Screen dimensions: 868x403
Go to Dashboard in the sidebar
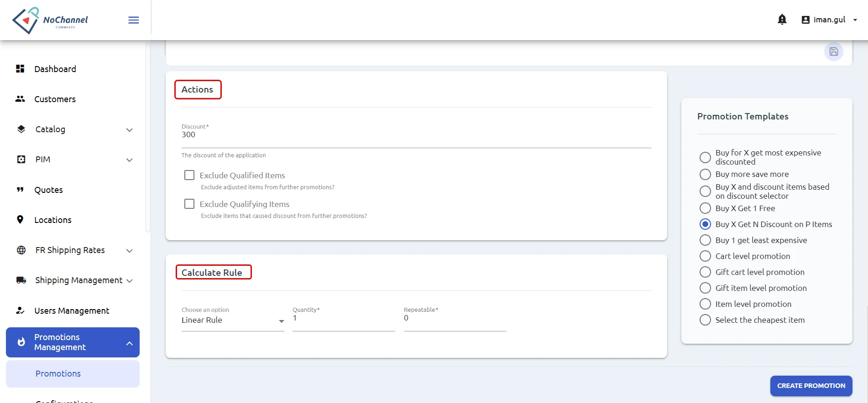pyautogui.click(x=55, y=69)
